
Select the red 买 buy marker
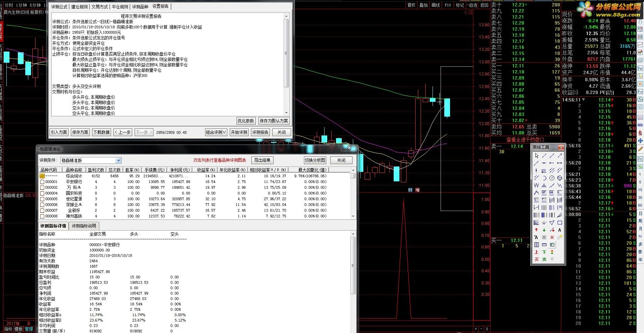[x=537, y=259]
